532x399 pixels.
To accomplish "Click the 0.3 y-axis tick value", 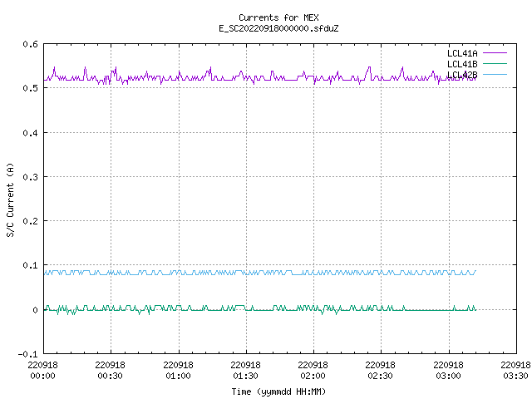I will (30, 177).
